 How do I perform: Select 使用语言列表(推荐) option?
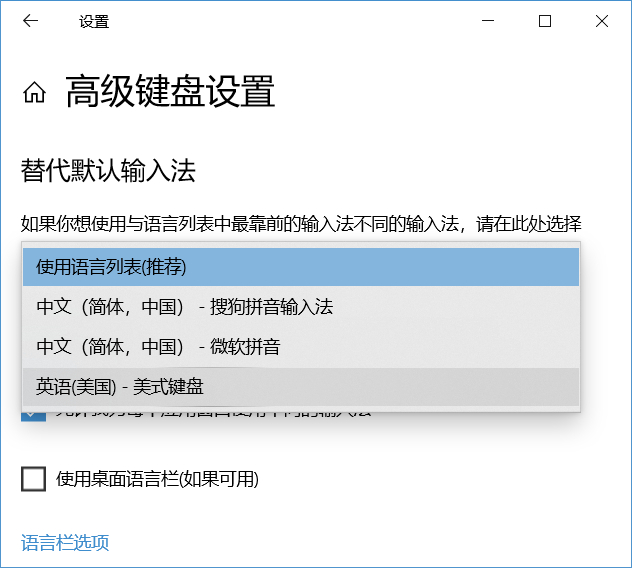(x=301, y=267)
